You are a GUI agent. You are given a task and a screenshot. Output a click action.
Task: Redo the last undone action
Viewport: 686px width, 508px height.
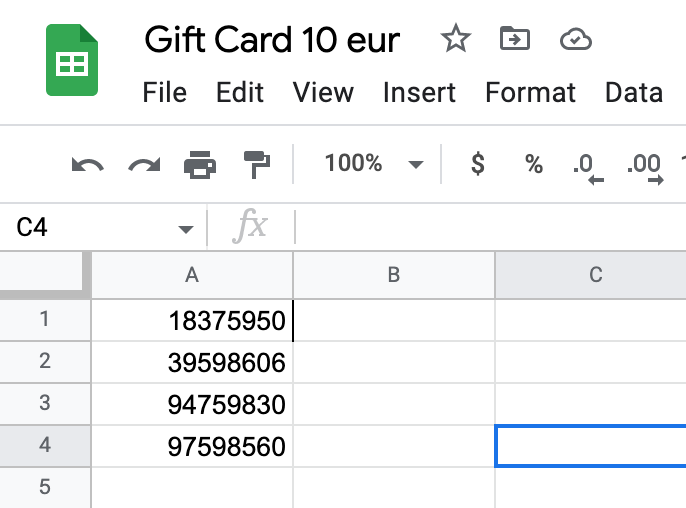tap(144, 164)
